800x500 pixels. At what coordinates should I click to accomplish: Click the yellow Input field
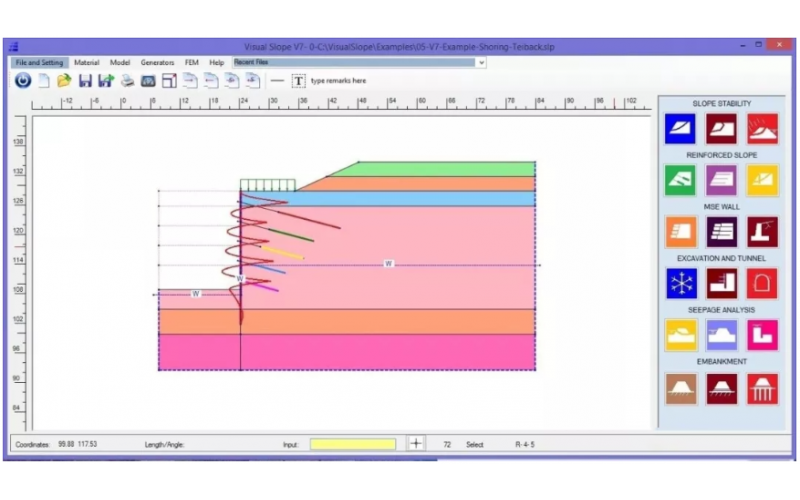(352, 444)
